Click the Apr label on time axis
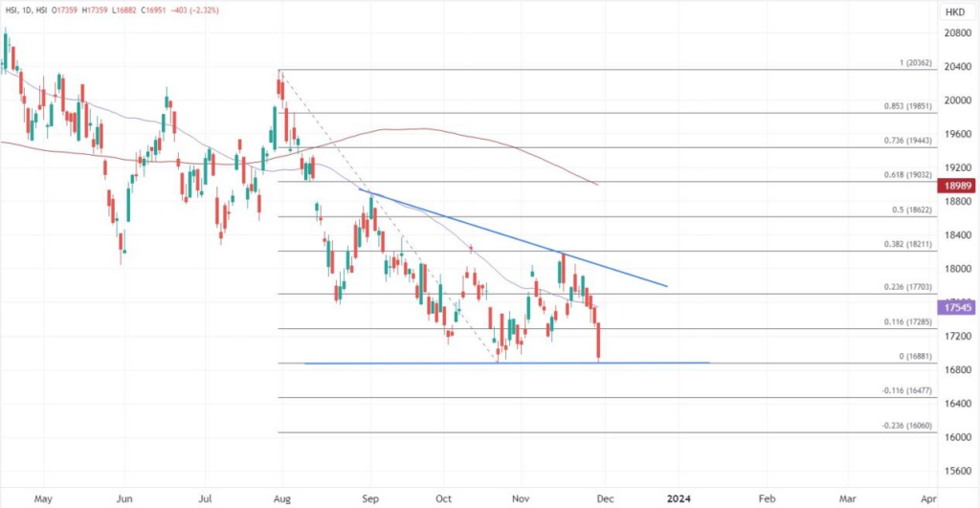This screenshot has width=980, height=508. (x=927, y=498)
